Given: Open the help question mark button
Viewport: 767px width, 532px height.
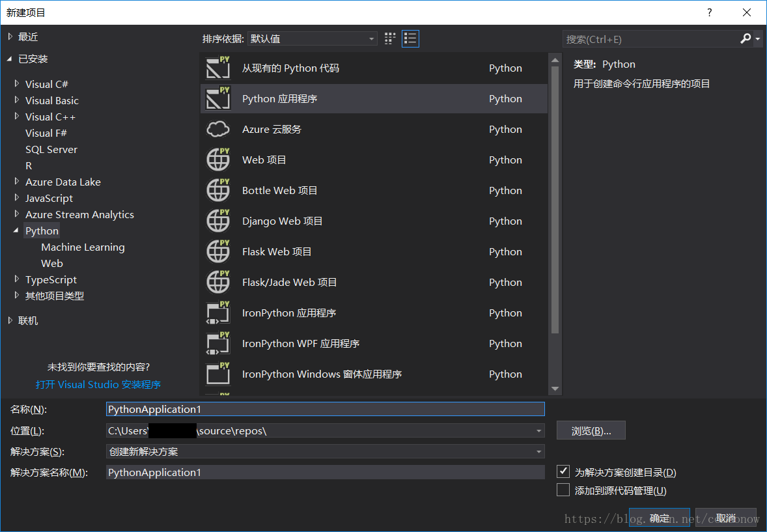Looking at the screenshot, I should click(x=709, y=12).
